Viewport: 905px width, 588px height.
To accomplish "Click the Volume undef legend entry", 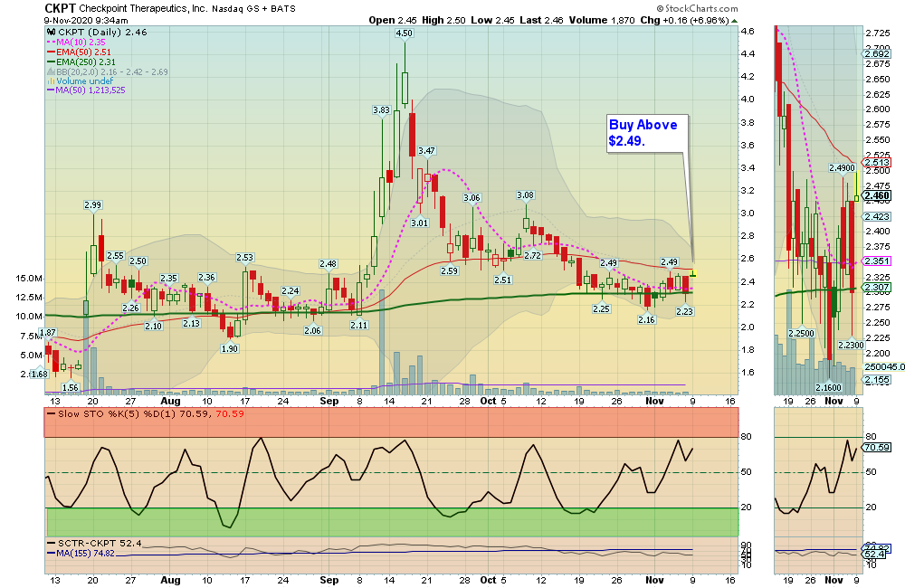I will [x=81, y=81].
